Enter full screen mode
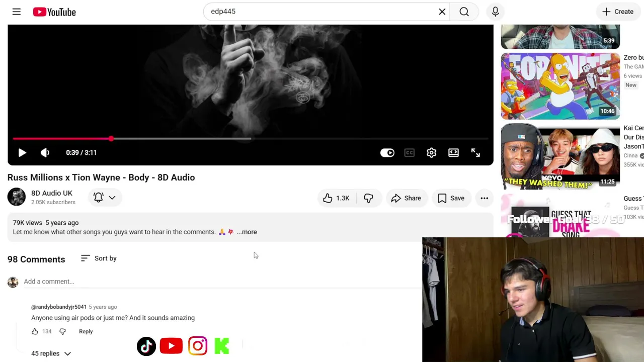This screenshot has width=644, height=362. 475,153
